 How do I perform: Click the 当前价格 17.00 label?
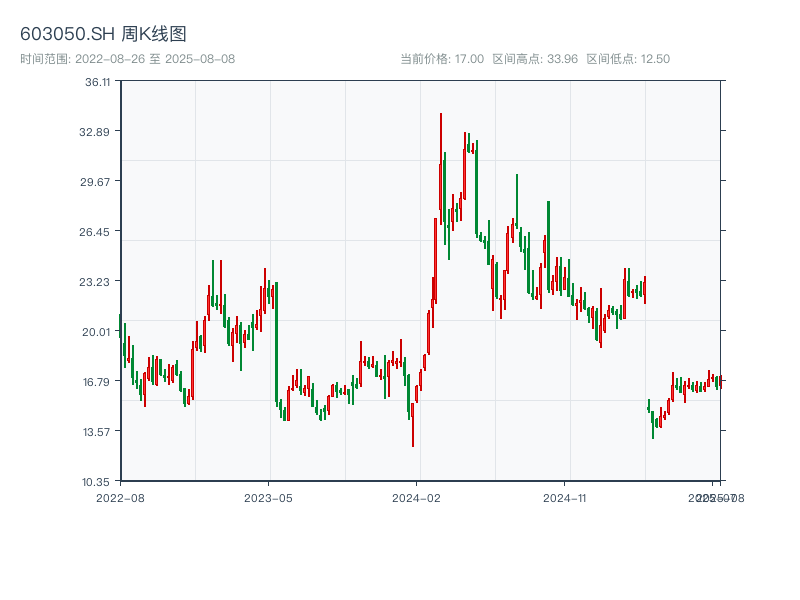point(442,59)
